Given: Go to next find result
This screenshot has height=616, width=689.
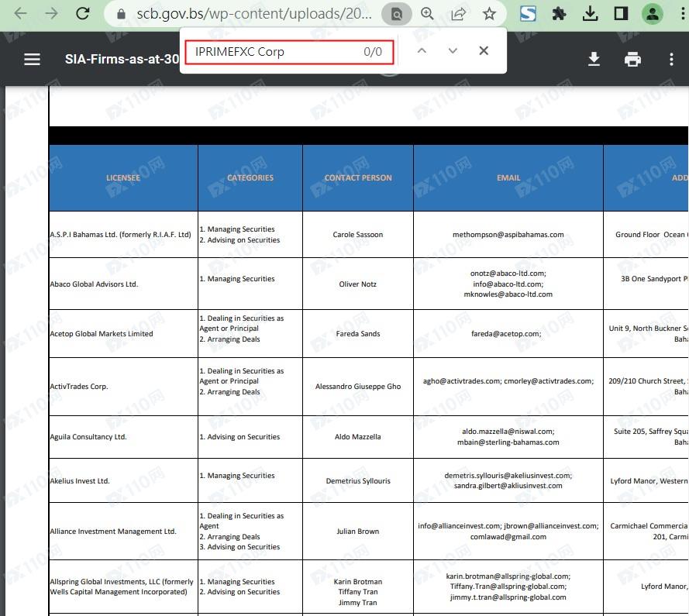Looking at the screenshot, I should 453,51.
